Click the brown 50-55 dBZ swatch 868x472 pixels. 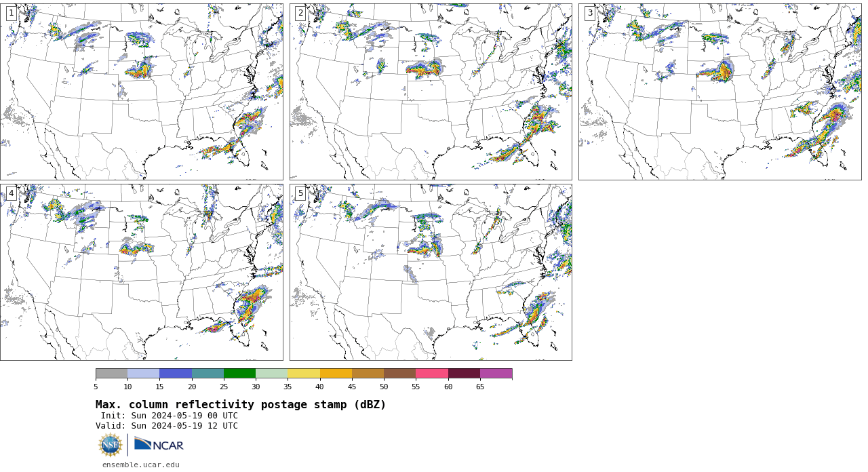[400, 373]
